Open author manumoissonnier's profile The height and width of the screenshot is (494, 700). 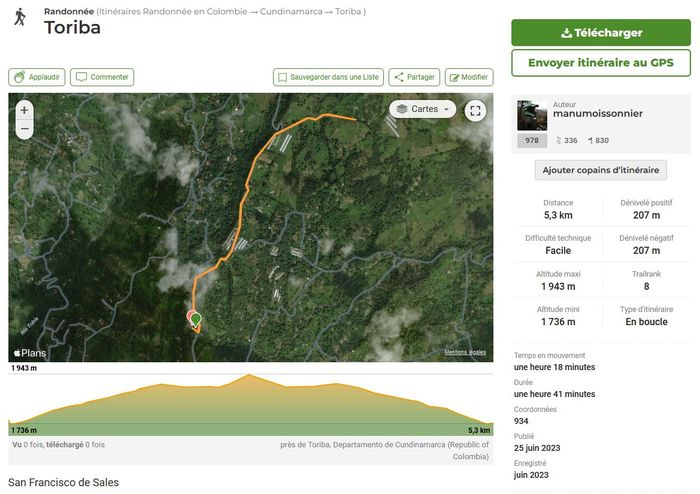[598, 114]
